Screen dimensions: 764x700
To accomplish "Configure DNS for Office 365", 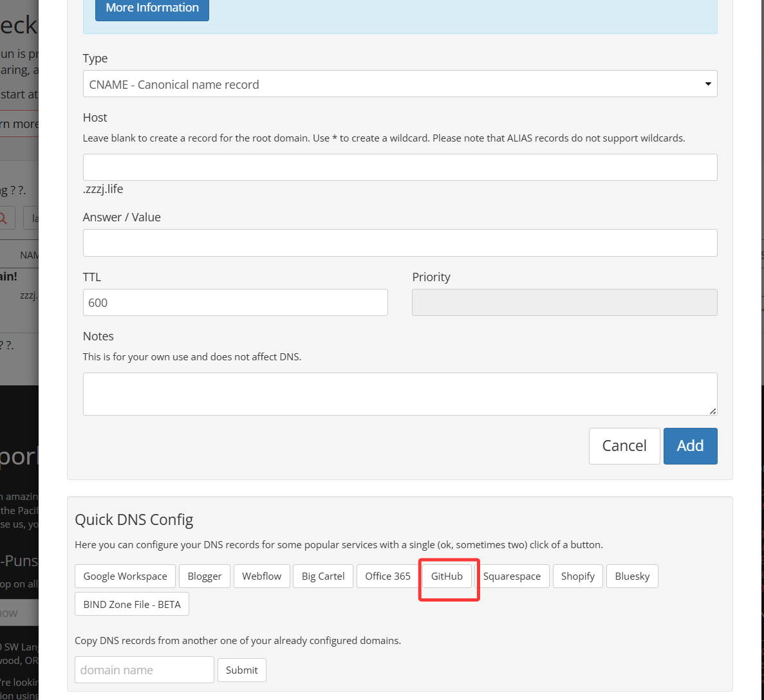I will (388, 576).
